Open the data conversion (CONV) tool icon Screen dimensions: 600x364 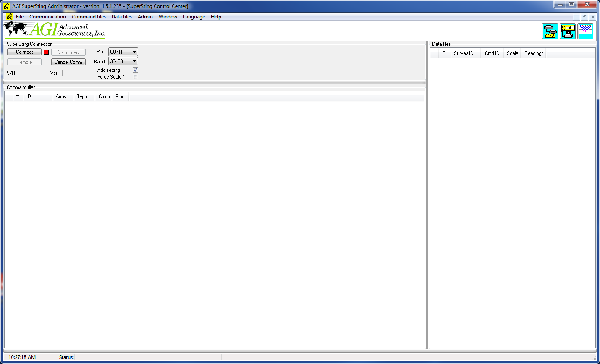pos(550,31)
